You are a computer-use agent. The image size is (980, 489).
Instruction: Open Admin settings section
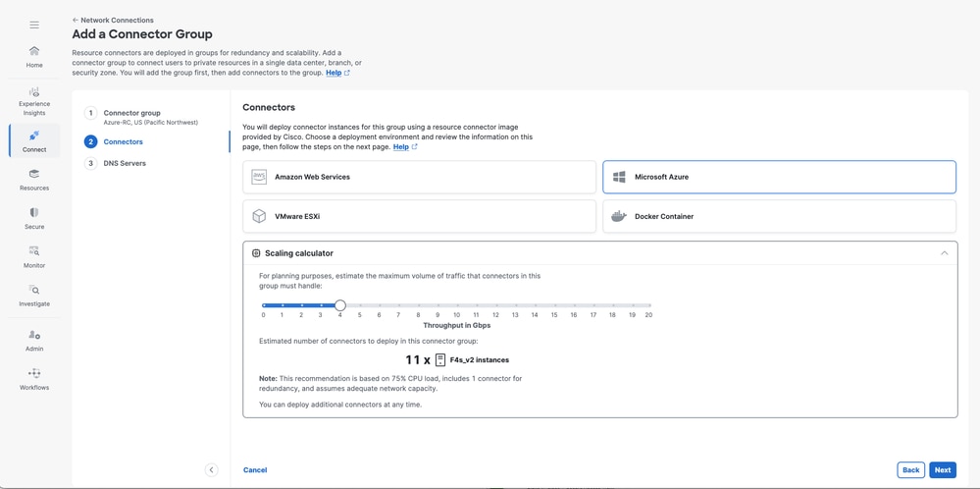coord(34,340)
